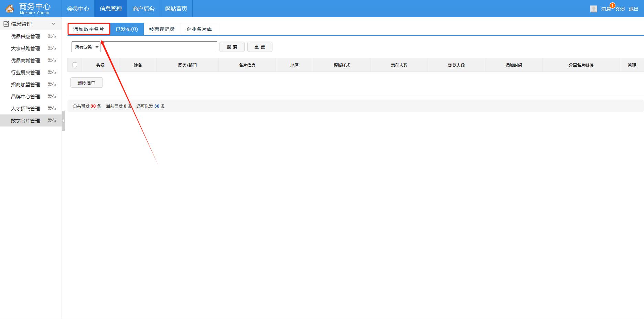Viewport: 644px width, 319px height.
Task: Click the 重 置 button
Action: 260,47
